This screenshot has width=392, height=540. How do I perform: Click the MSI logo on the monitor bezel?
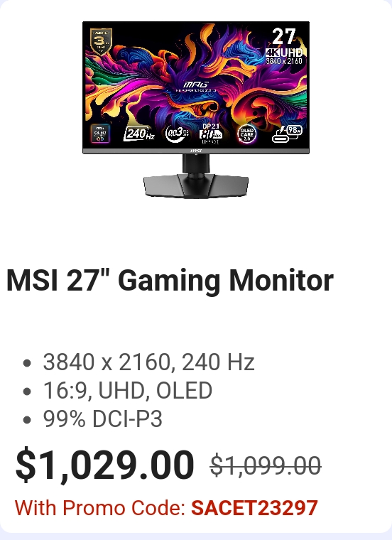tap(196, 151)
